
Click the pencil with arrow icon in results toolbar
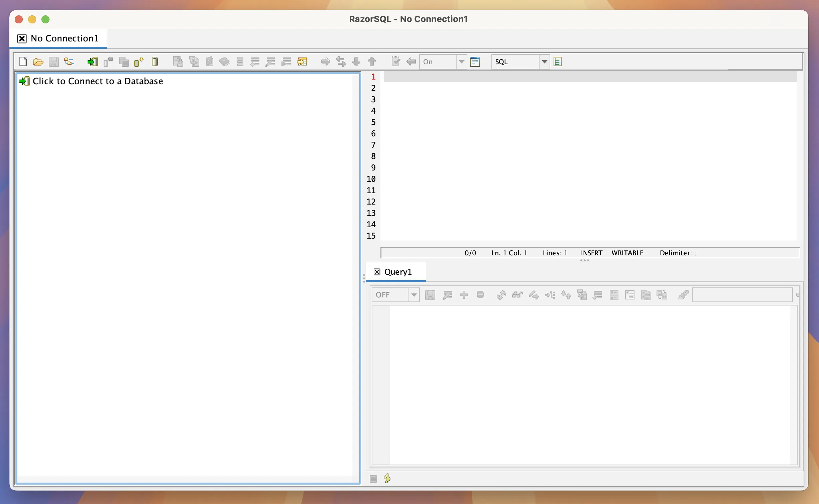click(x=534, y=295)
